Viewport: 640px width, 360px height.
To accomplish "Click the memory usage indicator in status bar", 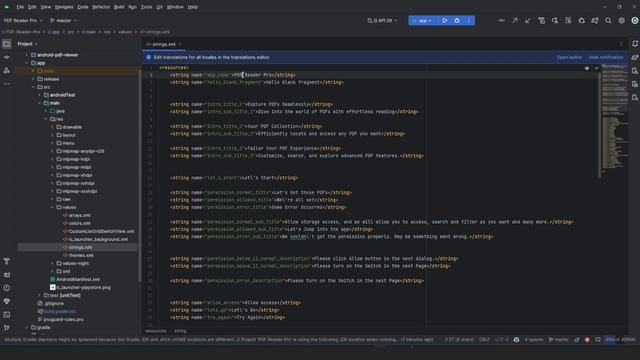I will click(x=620, y=340).
